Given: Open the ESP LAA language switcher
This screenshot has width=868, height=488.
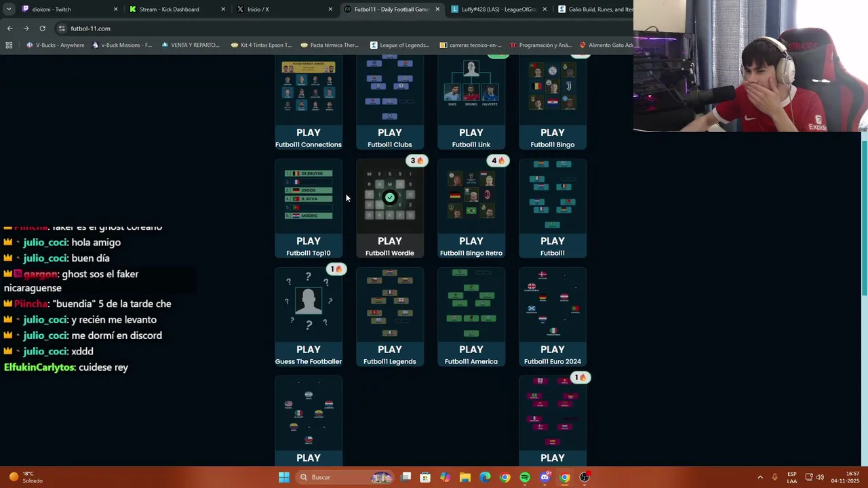Looking at the screenshot, I should tap(792, 477).
